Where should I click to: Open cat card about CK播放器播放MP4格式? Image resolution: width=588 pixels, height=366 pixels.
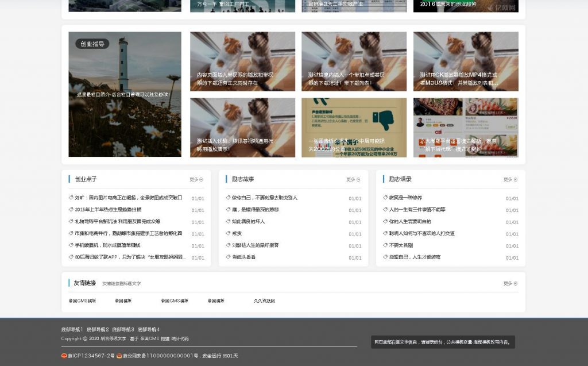466,61
